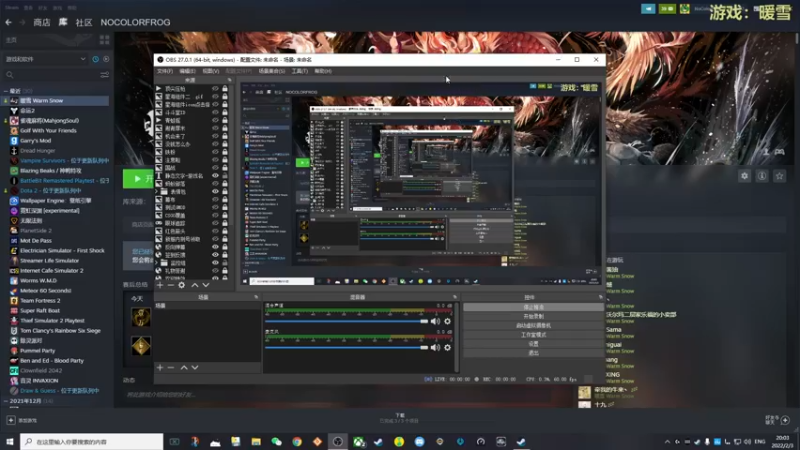Click Steam back arrow
The height and width of the screenshot is (450, 800).
coord(8,22)
